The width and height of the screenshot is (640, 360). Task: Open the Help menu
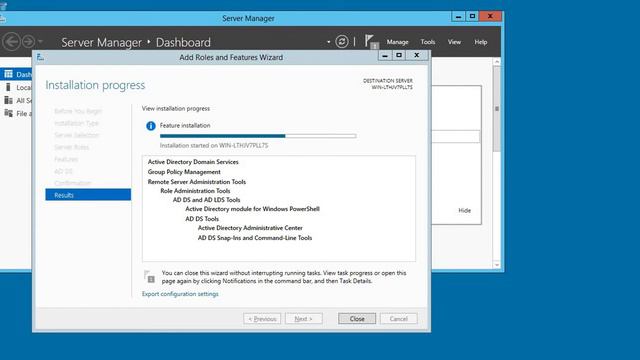pos(481,42)
